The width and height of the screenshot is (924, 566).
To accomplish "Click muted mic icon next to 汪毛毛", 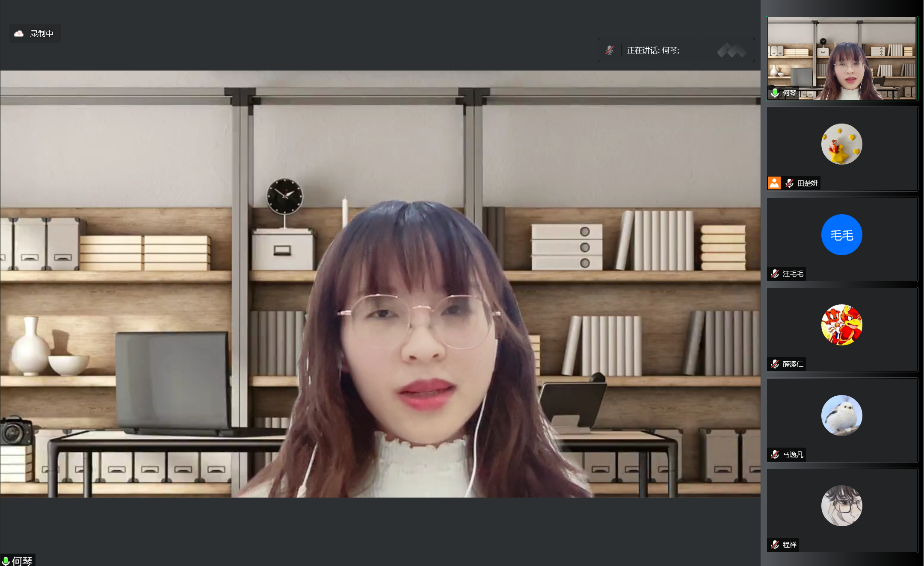I will pyautogui.click(x=775, y=274).
